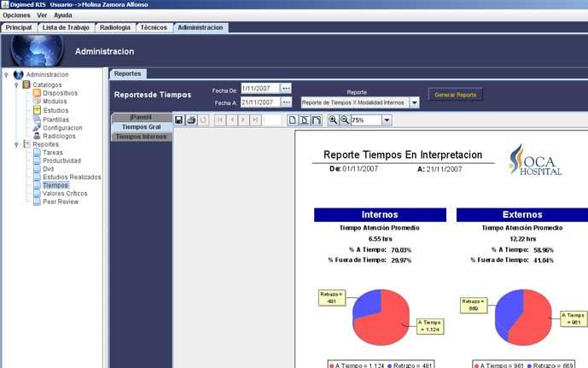Open the 75% zoom level dropdown
The image size is (588, 368).
[x=387, y=120]
